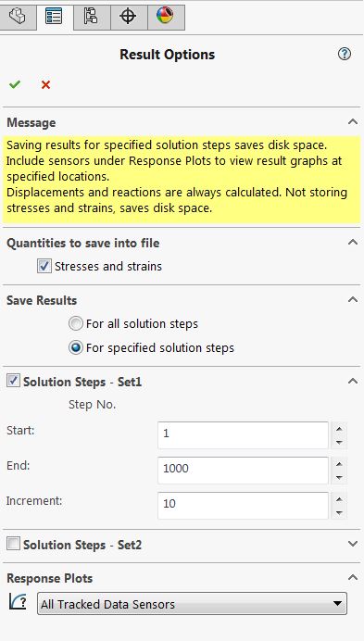Disable the Solution Steps - Set1 checkbox

point(13,381)
